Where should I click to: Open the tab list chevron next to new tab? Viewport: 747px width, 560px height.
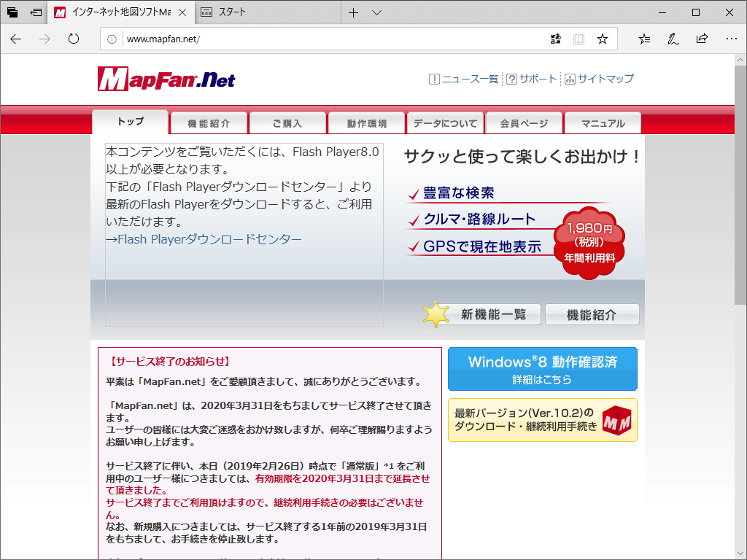(376, 12)
